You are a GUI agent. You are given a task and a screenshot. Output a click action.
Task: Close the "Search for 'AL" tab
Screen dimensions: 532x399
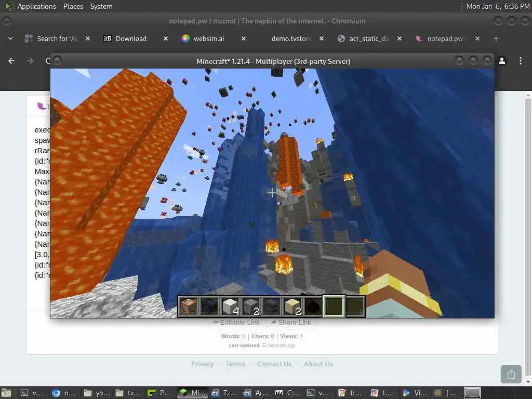pyautogui.click(x=88, y=38)
